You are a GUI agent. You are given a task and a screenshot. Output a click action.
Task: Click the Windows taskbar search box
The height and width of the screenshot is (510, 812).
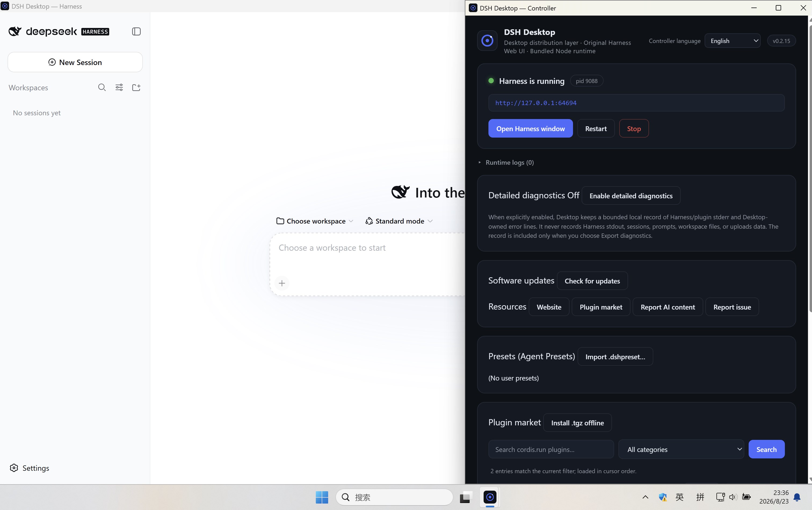(394, 497)
